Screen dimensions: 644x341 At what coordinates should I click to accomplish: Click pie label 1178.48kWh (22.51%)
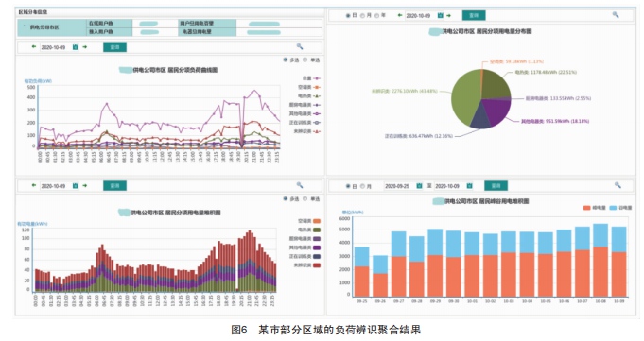pyautogui.click(x=553, y=72)
